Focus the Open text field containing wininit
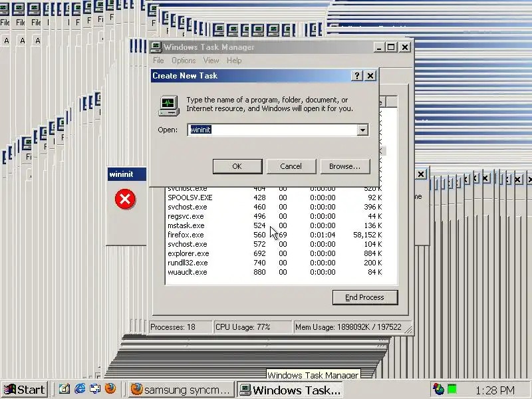 pyautogui.click(x=272, y=130)
